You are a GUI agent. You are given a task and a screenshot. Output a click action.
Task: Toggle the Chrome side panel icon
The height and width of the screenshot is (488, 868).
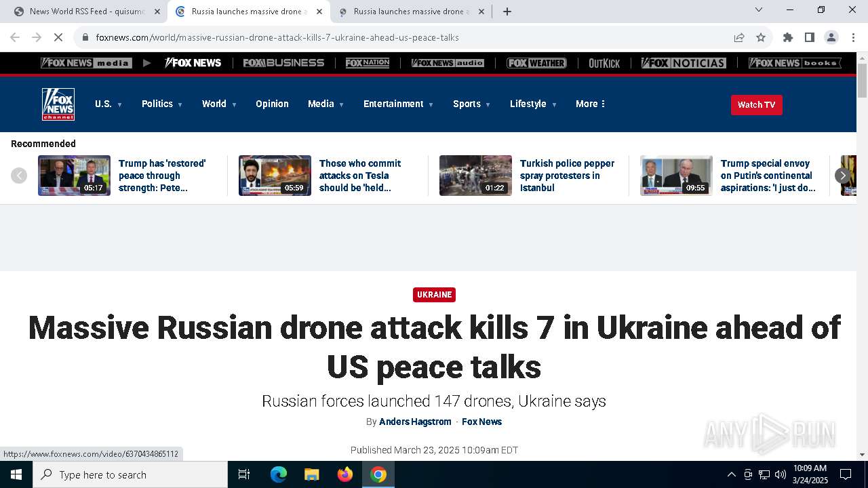pos(810,37)
